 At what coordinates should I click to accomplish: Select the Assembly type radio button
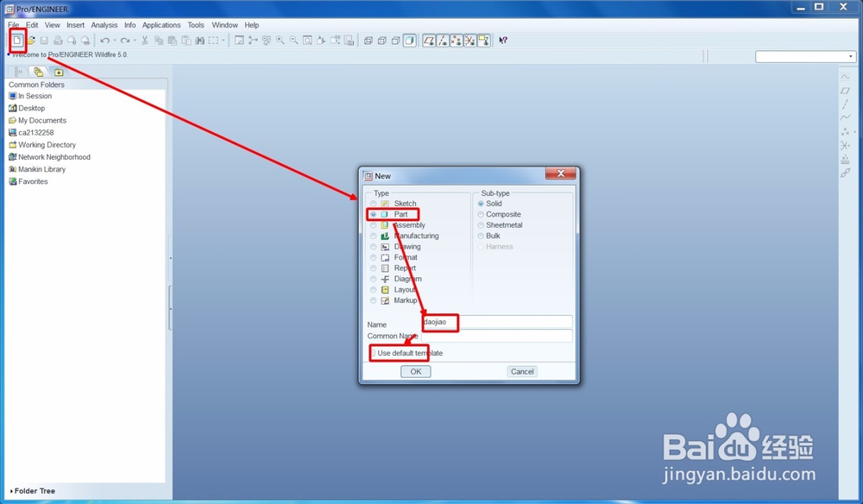click(x=373, y=225)
